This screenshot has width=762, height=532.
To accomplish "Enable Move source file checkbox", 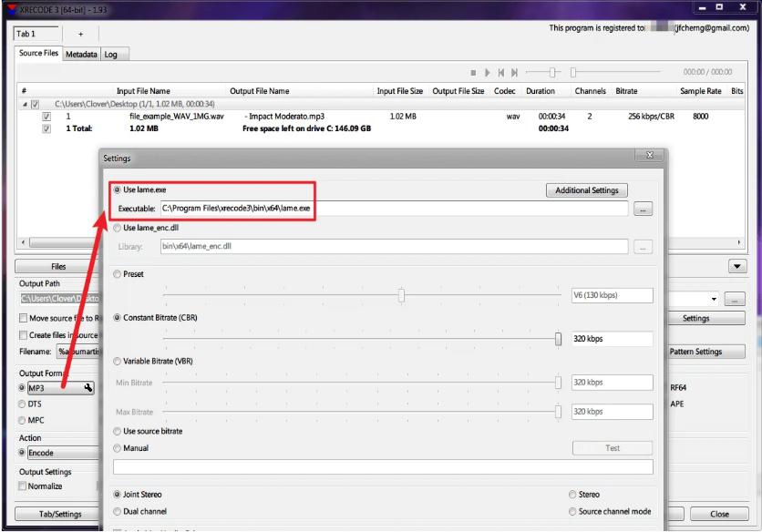I will pyautogui.click(x=23, y=318).
